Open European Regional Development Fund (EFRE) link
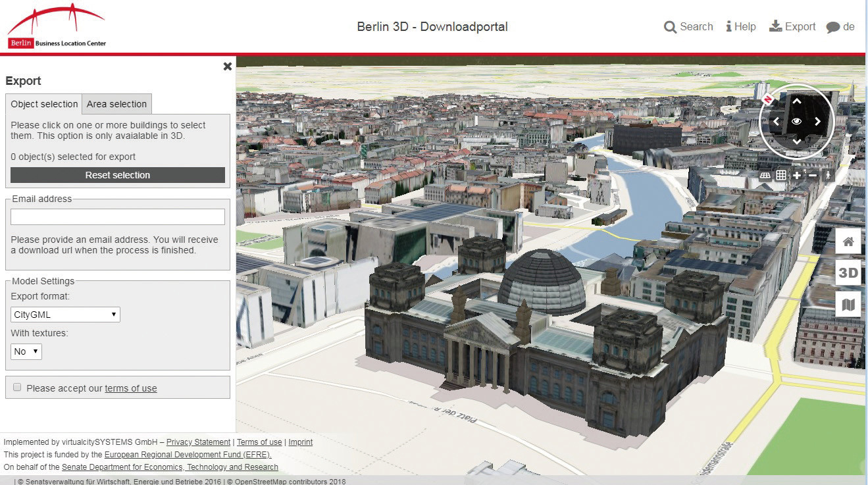This screenshot has height=485, width=868. pos(188,455)
